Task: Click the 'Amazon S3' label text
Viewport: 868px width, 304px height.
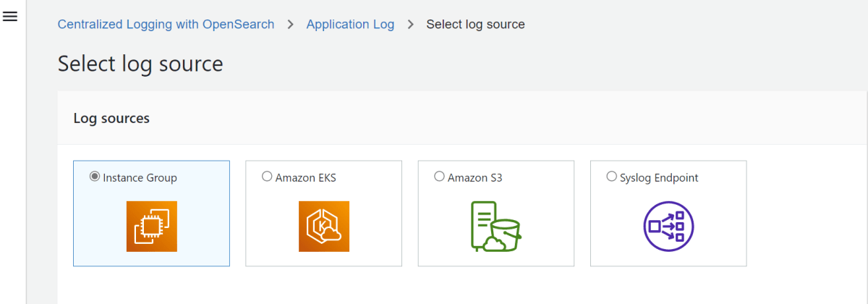Action: [475, 177]
